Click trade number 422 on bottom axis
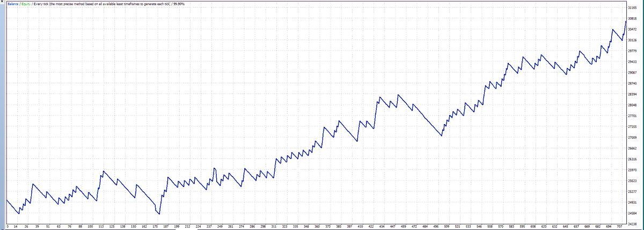Screen dimensions: 644x230 pyautogui.click(x=371, y=227)
